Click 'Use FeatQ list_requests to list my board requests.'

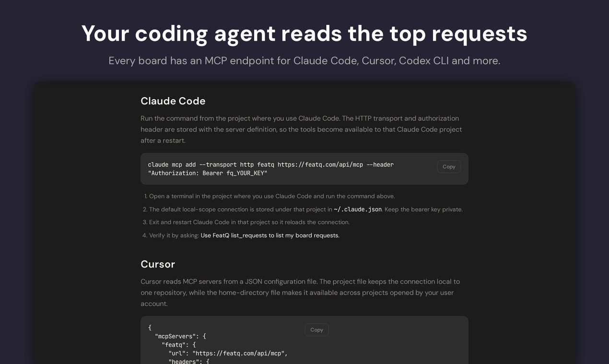click(x=270, y=235)
